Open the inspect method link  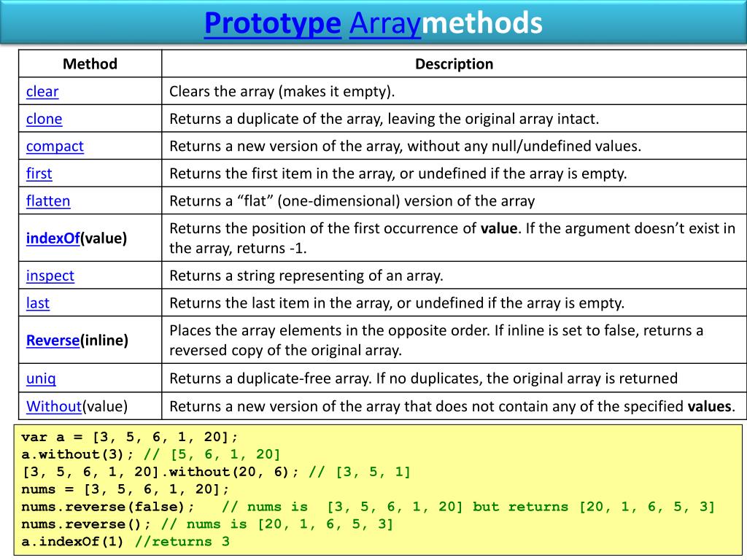coord(50,276)
